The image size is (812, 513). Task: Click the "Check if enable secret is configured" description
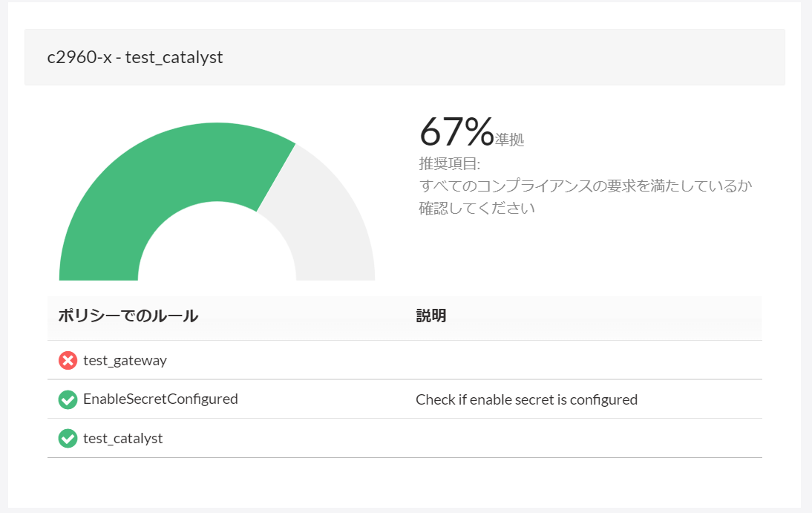point(526,400)
